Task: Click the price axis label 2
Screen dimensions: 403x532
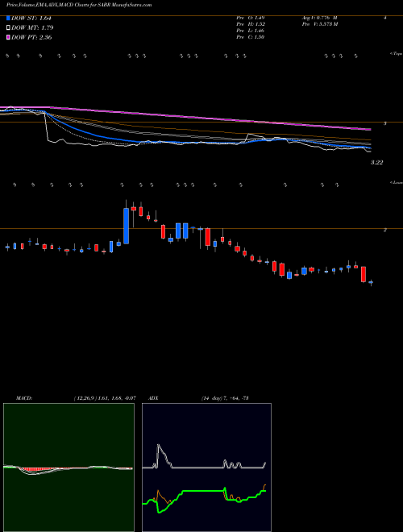Action: [x=385, y=230]
